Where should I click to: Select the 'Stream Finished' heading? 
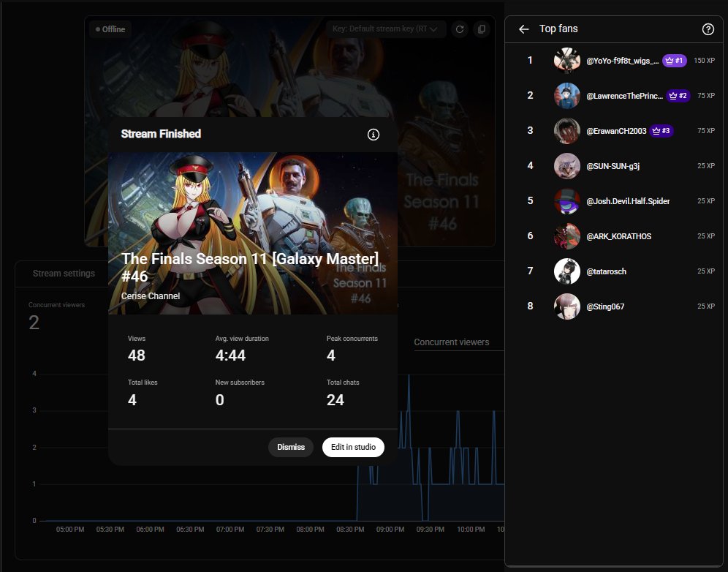pyautogui.click(x=161, y=135)
